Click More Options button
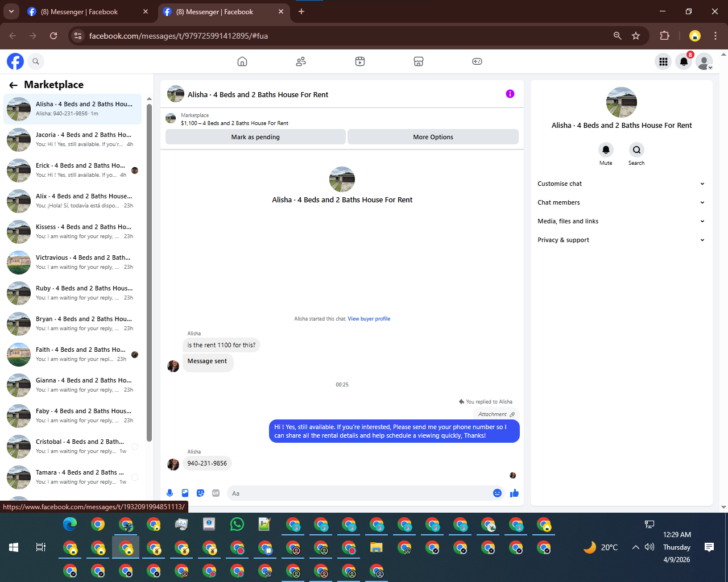This screenshot has width=728, height=582. pyautogui.click(x=433, y=137)
